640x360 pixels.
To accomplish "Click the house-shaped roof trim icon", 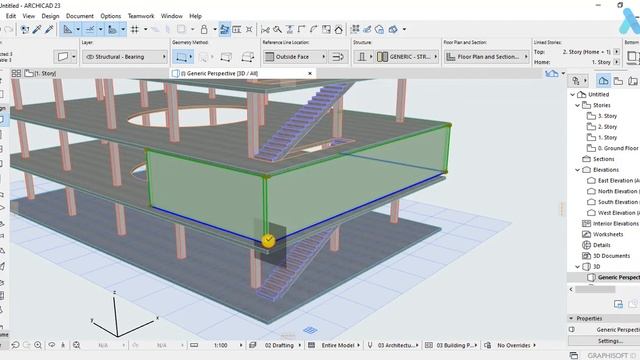I will (x=338, y=29).
